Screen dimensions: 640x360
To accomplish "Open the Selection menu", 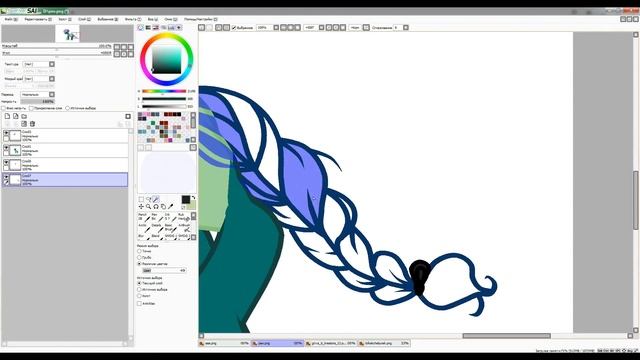I will (x=108, y=19).
